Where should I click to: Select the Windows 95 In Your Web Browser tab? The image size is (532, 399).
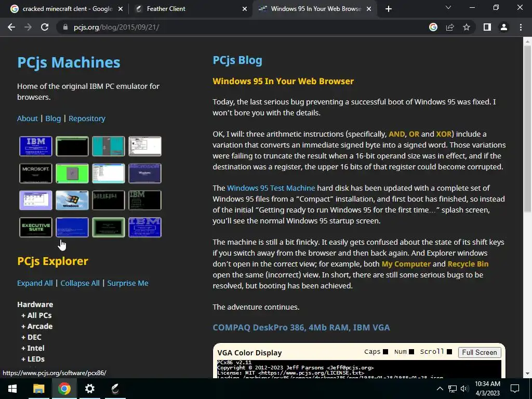314,9
